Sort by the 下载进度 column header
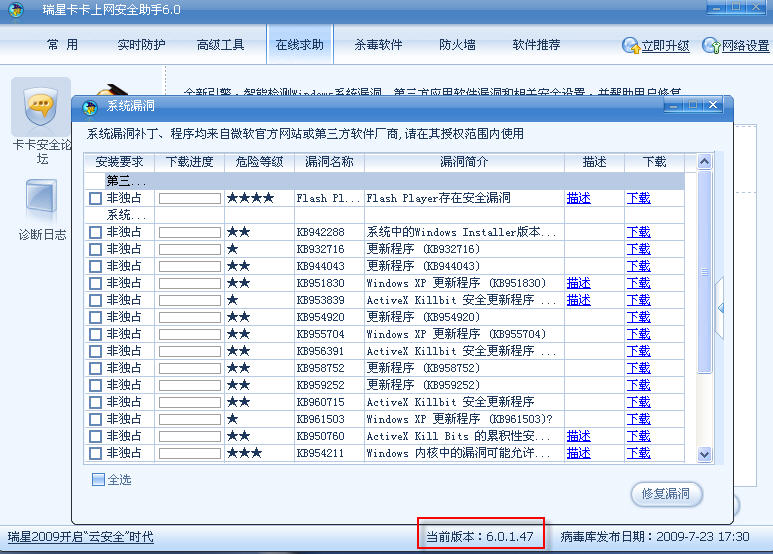 click(x=190, y=162)
